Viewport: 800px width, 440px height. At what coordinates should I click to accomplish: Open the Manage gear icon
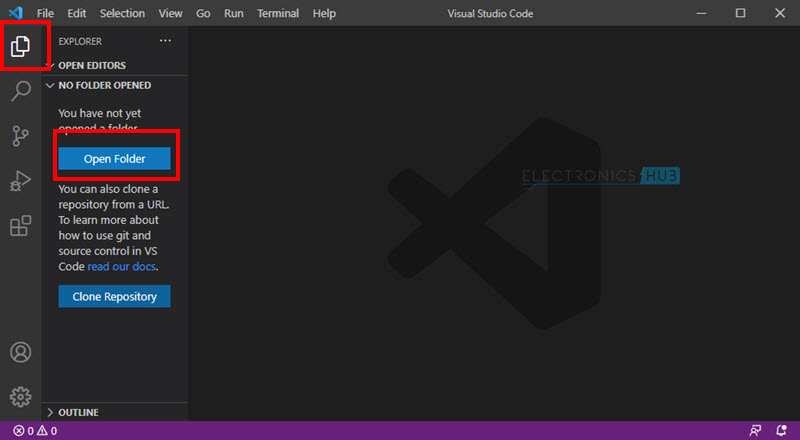[x=20, y=397]
